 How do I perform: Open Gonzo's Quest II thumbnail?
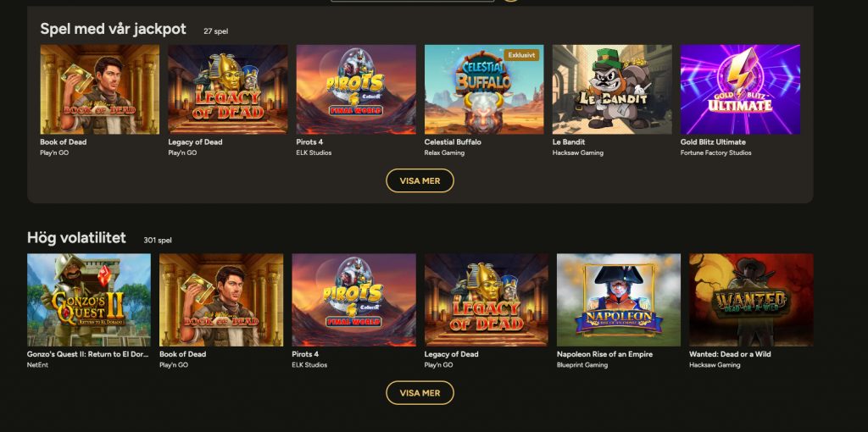coord(88,300)
